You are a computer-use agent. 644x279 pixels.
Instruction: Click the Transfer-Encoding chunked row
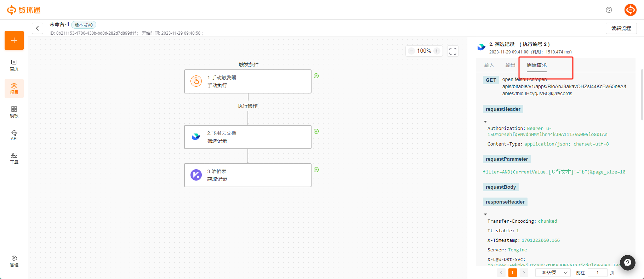coord(522,221)
